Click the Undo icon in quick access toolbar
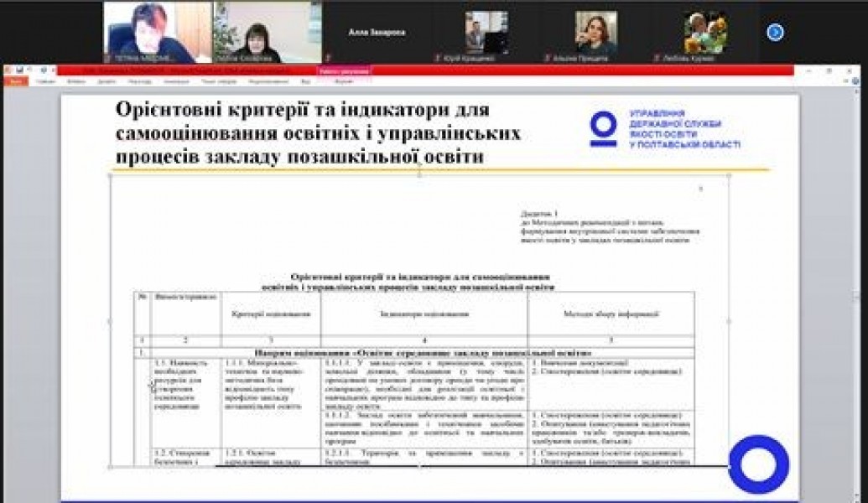The width and height of the screenshot is (868, 503). (30, 70)
